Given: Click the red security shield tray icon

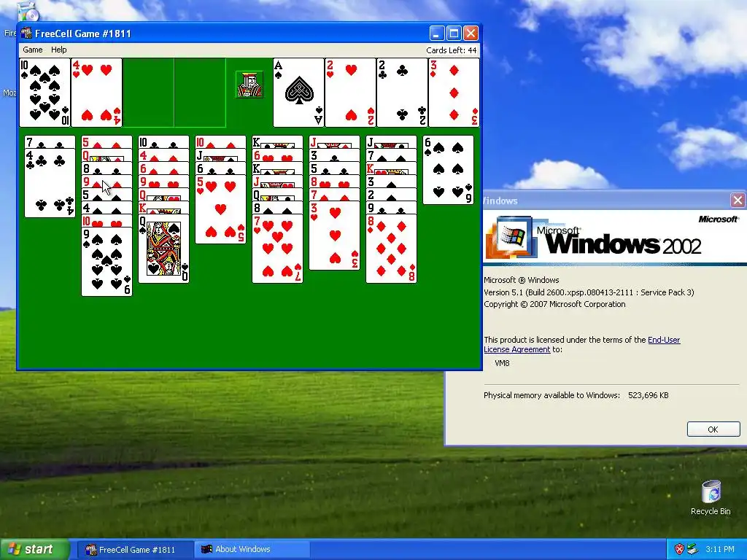Looking at the screenshot, I should pyautogui.click(x=679, y=550).
